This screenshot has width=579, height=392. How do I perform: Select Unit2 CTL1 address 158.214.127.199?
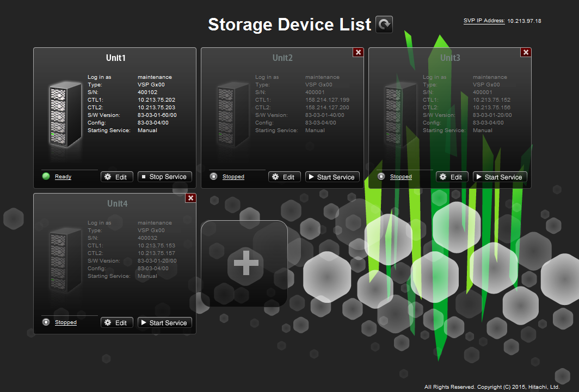[x=327, y=100]
